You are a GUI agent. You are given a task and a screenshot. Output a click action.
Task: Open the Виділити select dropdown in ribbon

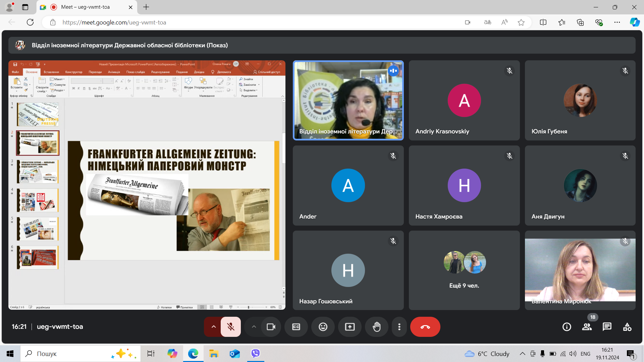tap(249, 90)
